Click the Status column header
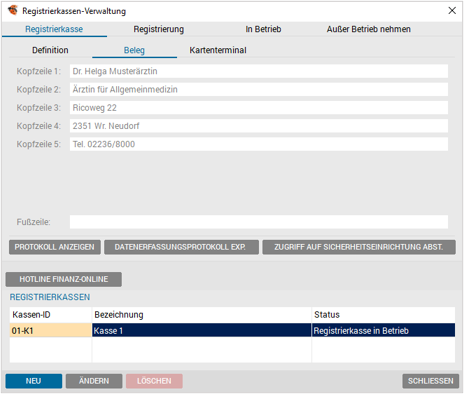Image resolution: width=464 pixels, height=394 pixels. [383, 315]
